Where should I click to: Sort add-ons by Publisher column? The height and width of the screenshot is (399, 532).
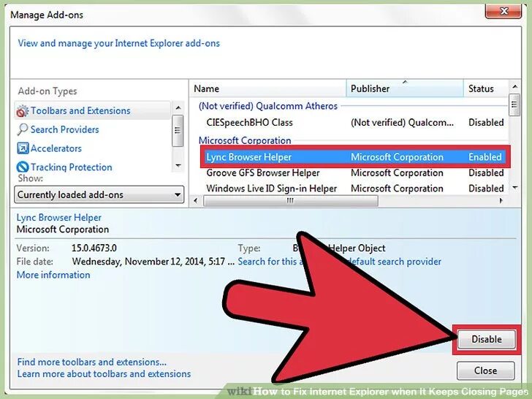405,88
